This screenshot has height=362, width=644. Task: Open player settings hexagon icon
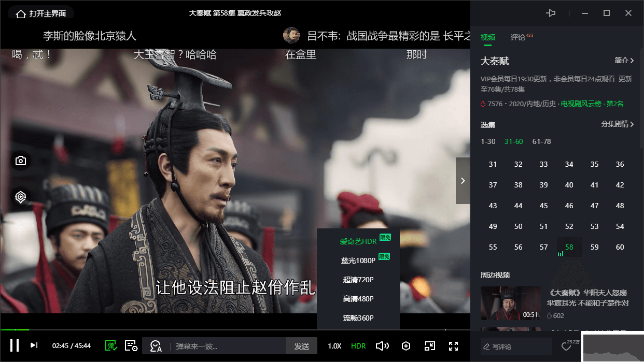coord(407,346)
